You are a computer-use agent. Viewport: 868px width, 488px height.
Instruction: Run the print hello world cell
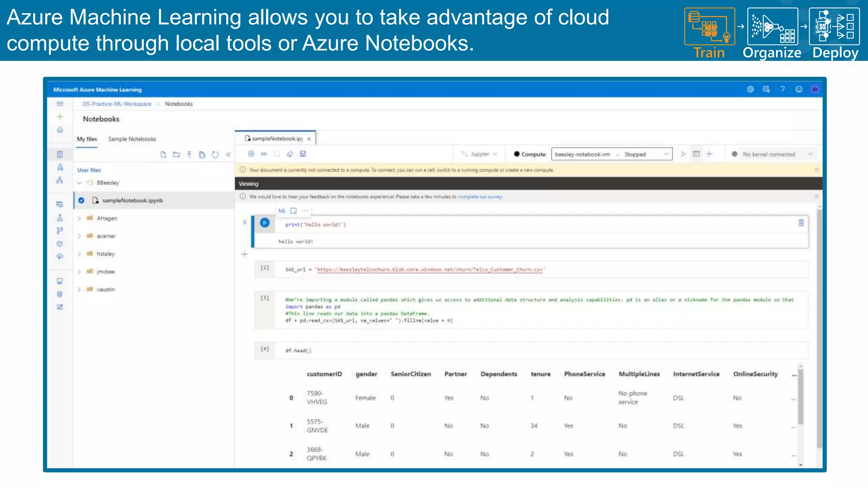coord(264,222)
